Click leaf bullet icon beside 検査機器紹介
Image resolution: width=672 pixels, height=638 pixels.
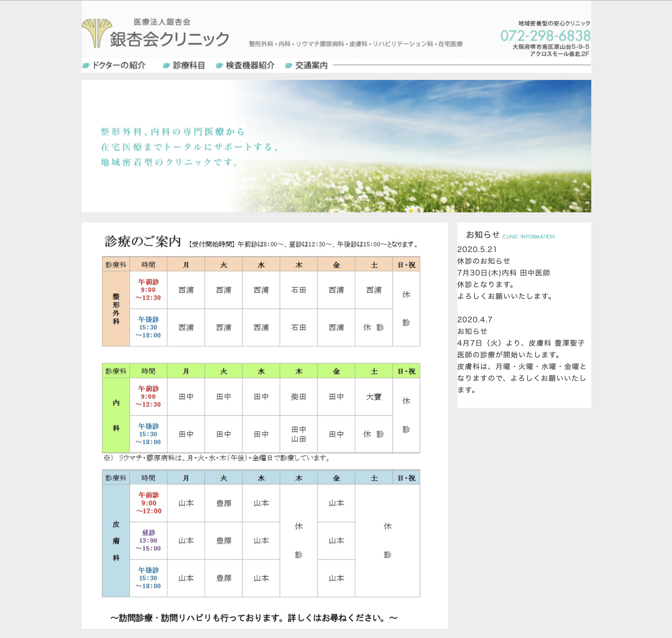pos(220,66)
